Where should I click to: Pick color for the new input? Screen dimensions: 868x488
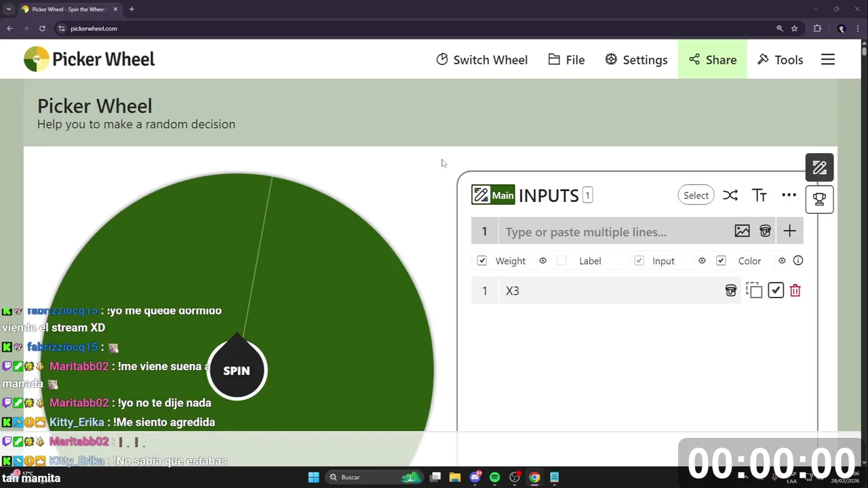coord(765,231)
